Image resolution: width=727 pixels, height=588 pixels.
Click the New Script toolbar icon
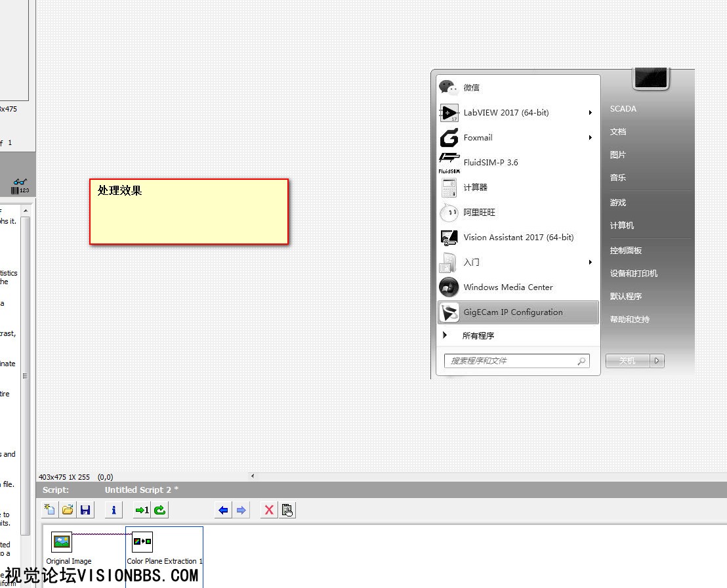click(x=50, y=510)
